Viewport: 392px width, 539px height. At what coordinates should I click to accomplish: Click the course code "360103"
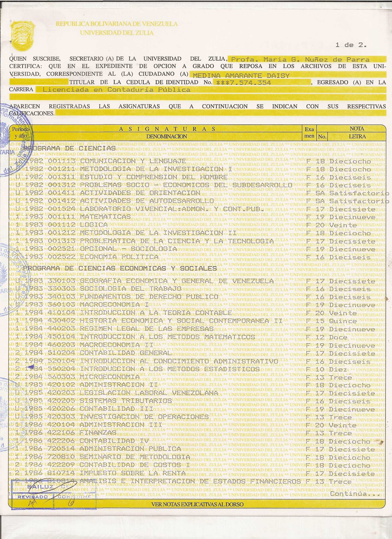[62, 305]
